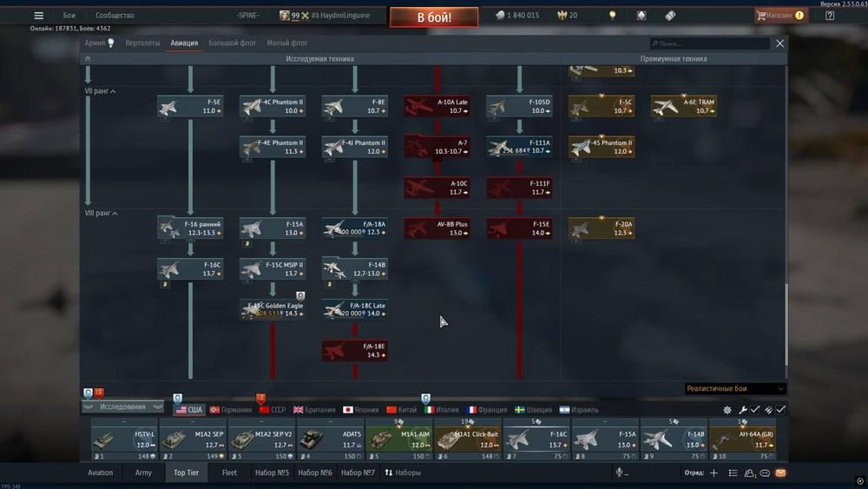Select the F-15C MSIP II card
The height and width of the screenshot is (489, 868).
coord(273,269)
